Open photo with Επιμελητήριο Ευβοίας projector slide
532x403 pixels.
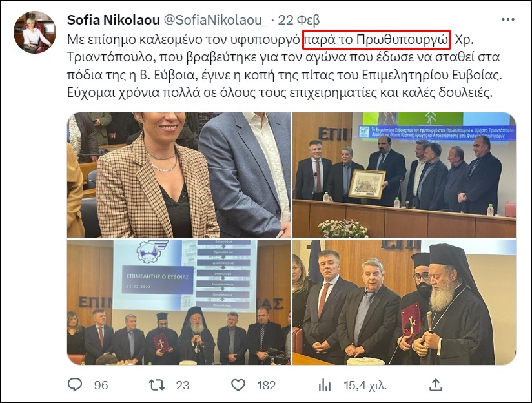[x=179, y=302]
